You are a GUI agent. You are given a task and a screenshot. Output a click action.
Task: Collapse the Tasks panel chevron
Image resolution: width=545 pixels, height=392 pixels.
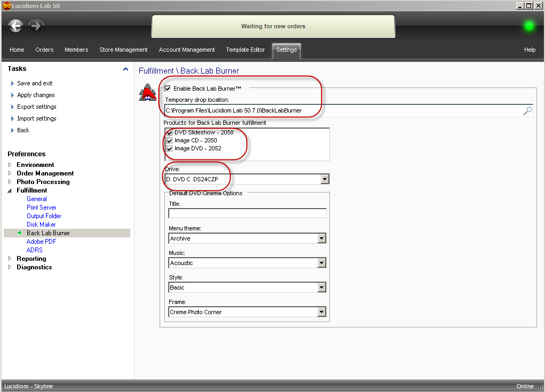coord(125,69)
